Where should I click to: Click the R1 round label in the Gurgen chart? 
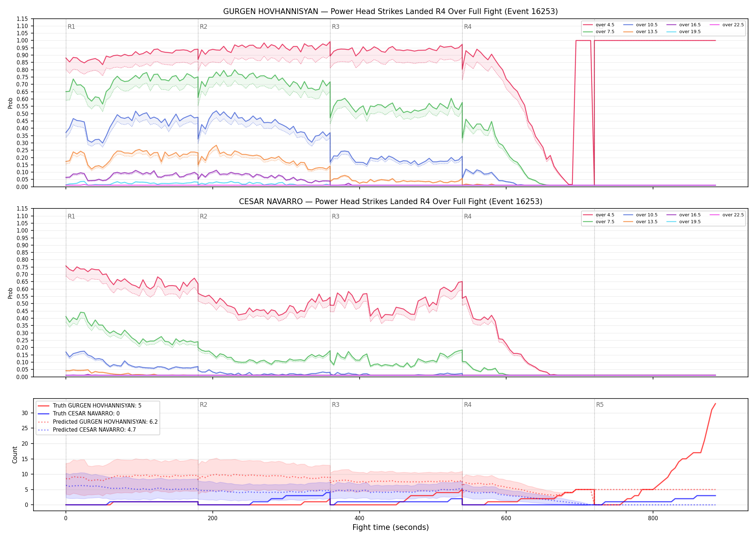(71, 27)
